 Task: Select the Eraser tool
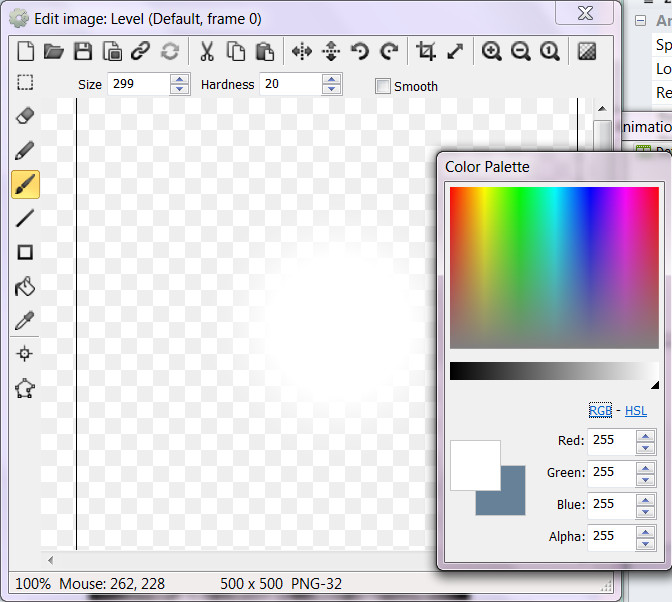tap(25, 116)
